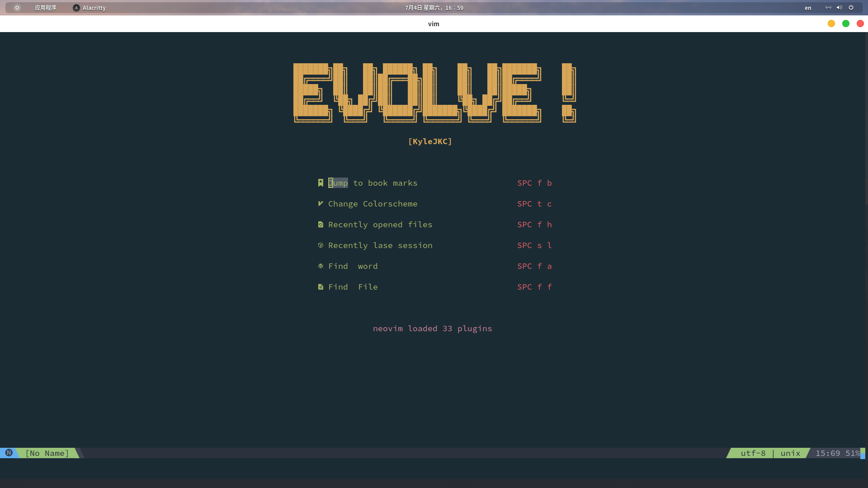868x488 pixels.
Task: Click the SPC f f shortcut label
Action: (534, 287)
